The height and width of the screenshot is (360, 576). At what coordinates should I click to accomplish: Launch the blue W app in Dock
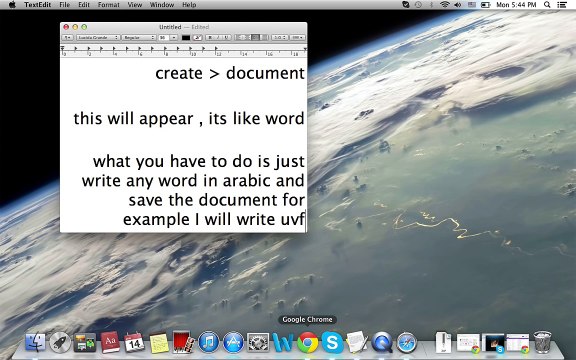pos(283,342)
